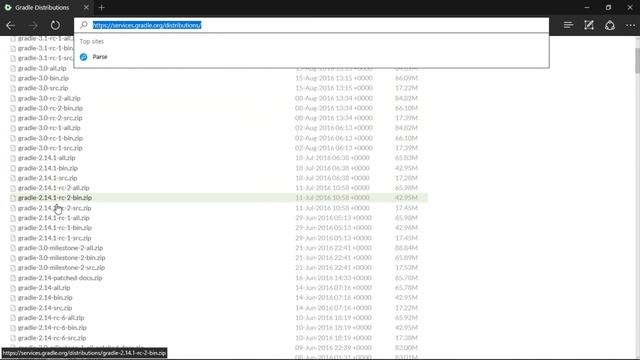The height and width of the screenshot is (360, 640).
Task: Go forward with the forward arrow
Action: [x=33, y=25]
